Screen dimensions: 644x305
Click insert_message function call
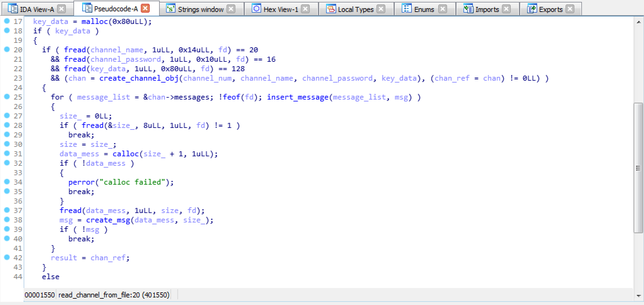pyautogui.click(x=298, y=97)
